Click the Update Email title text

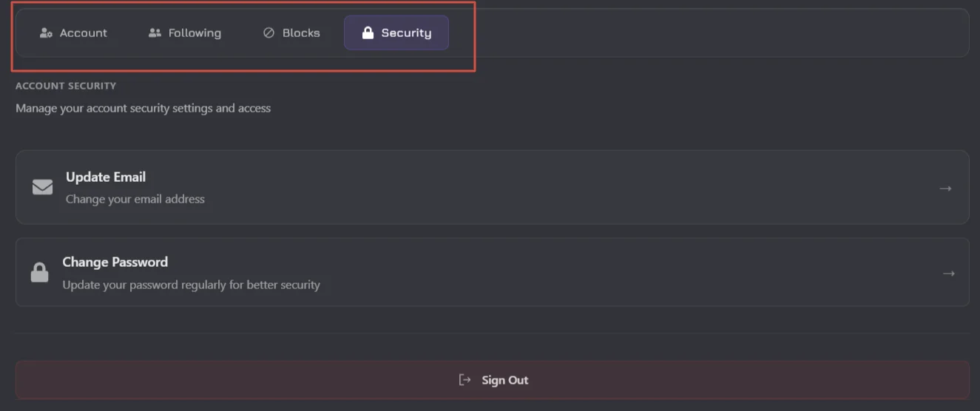click(x=106, y=177)
